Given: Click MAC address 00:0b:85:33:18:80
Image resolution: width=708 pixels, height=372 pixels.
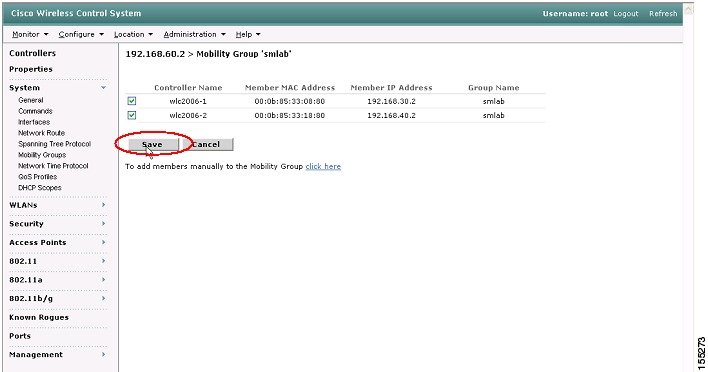Looking at the screenshot, I should [x=290, y=116].
